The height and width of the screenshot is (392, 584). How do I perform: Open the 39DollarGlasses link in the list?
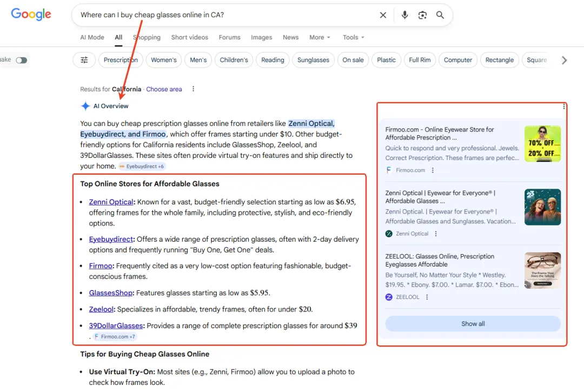point(116,325)
